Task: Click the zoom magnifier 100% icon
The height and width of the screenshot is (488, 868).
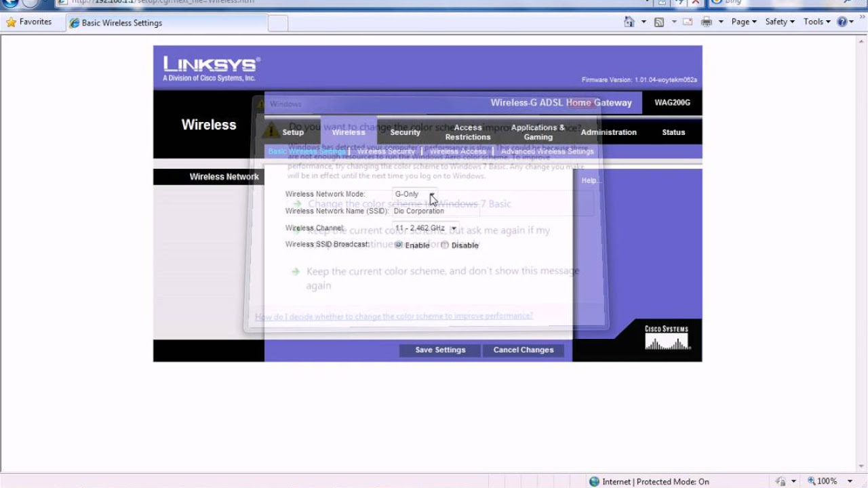Action: (x=811, y=481)
